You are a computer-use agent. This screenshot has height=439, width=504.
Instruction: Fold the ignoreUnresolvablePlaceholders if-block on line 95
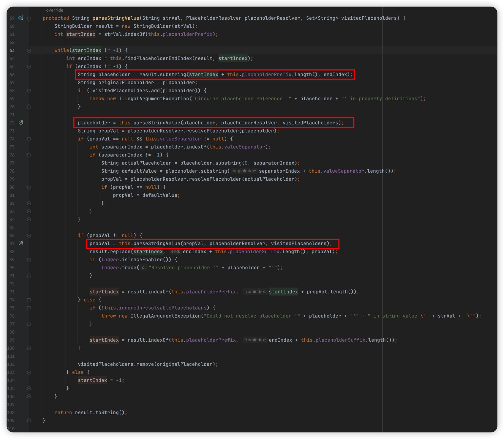(29, 308)
